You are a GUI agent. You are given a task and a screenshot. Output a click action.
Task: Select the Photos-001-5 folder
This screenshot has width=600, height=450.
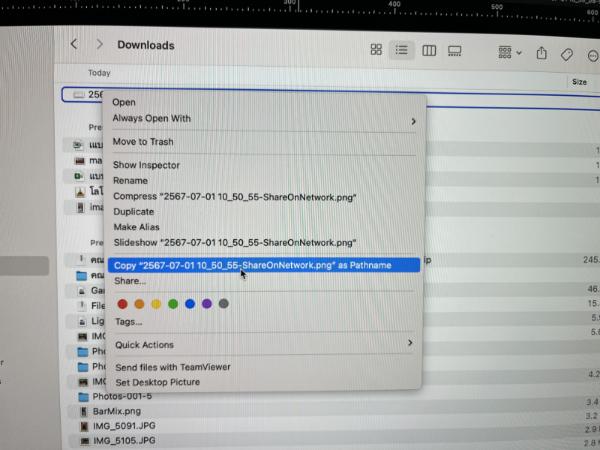(x=122, y=396)
